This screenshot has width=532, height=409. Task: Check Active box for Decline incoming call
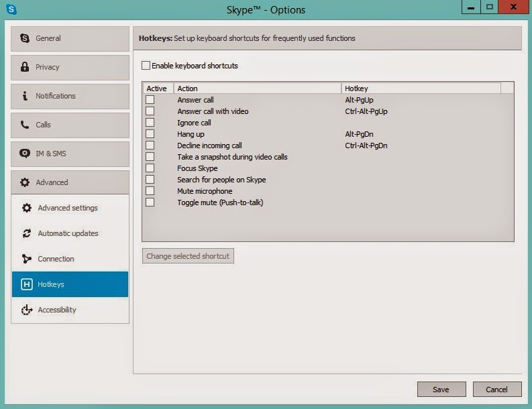[x=150, y=145]
